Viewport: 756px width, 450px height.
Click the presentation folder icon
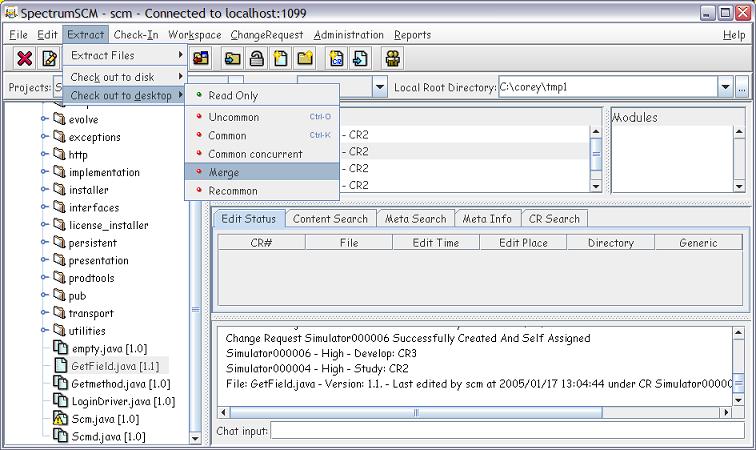point(59,259)
